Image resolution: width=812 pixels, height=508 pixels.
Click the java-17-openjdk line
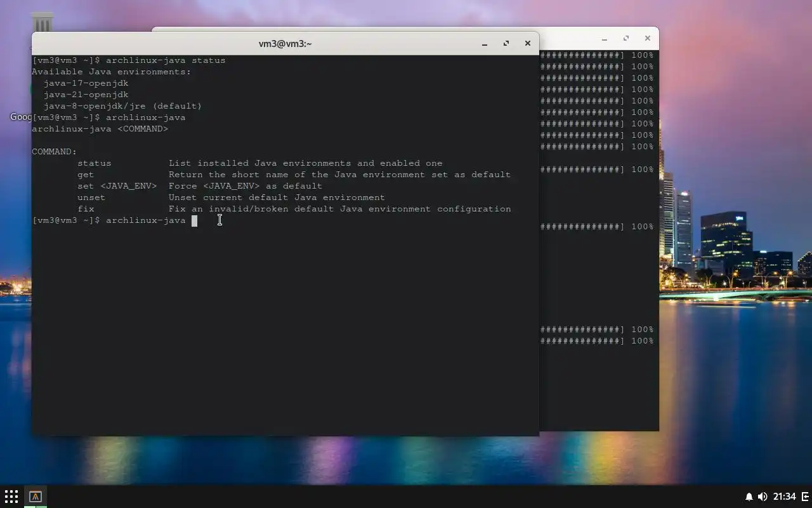click(86, 83)
